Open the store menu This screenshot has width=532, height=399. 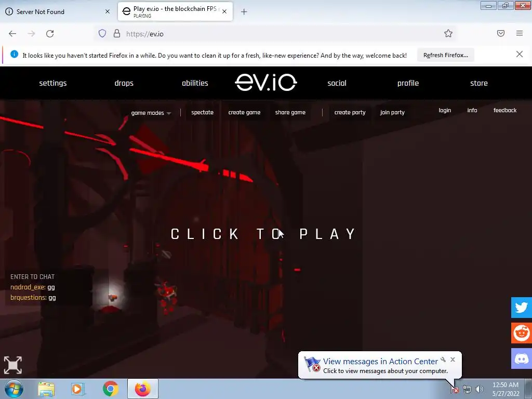478,83
